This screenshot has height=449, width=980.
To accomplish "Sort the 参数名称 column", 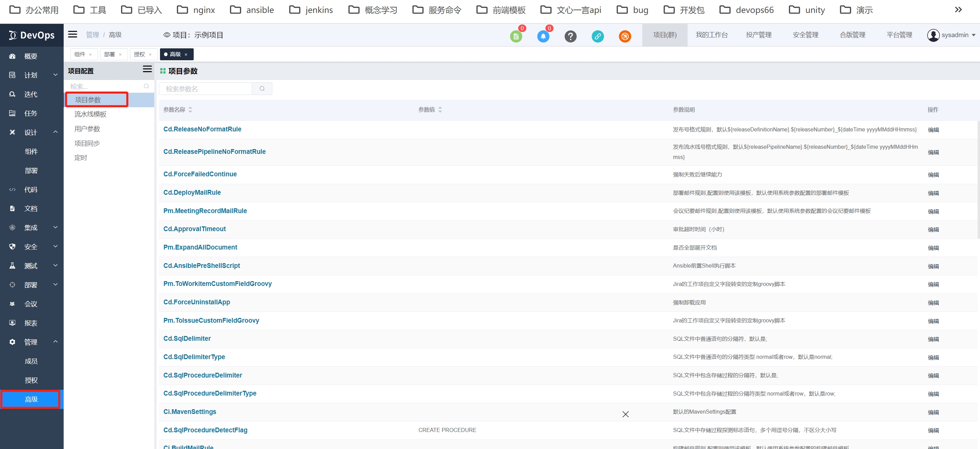I will click(190, 110).
